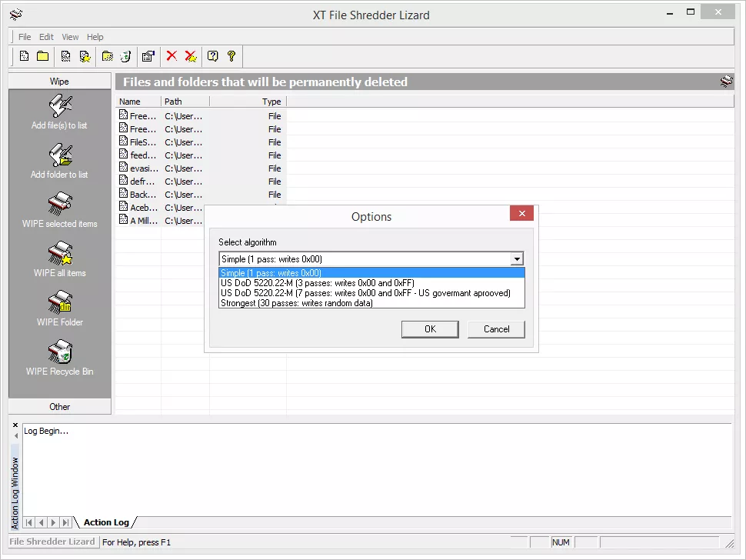746x560 pixels.
Task: Open the File menu
Action: tap(24, 36)
